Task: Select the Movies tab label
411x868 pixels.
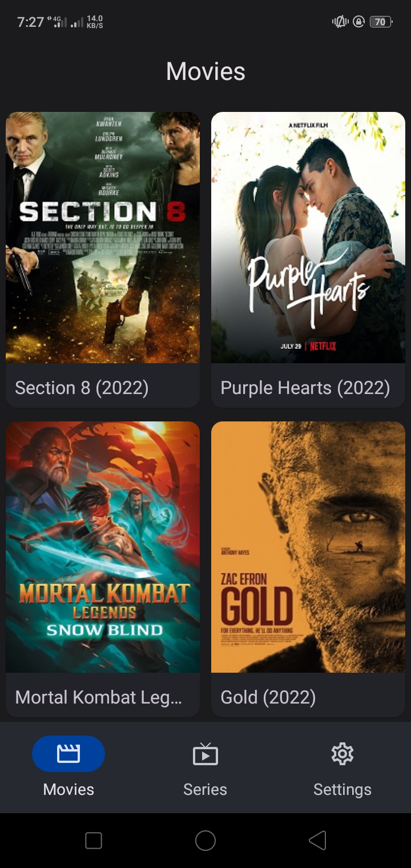Action: (x=68, y=789)
